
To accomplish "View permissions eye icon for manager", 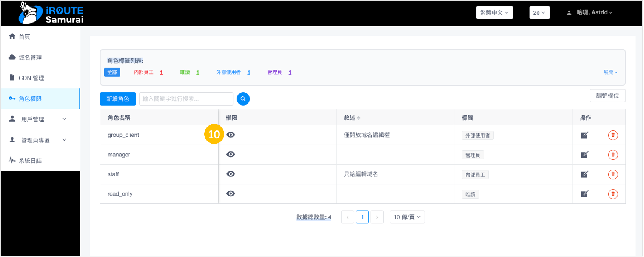I will [x=231, y=155].
